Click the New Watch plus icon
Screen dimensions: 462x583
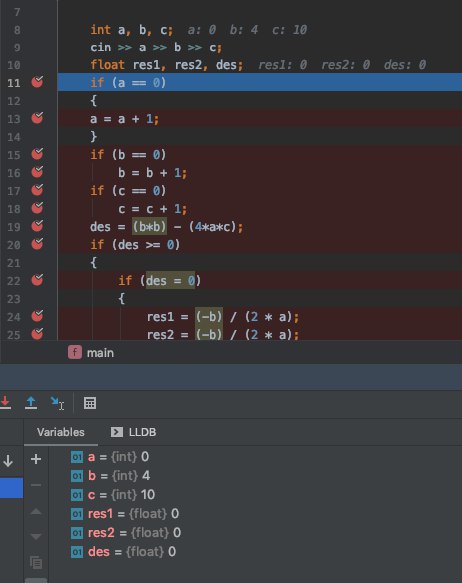coord(36,459)
